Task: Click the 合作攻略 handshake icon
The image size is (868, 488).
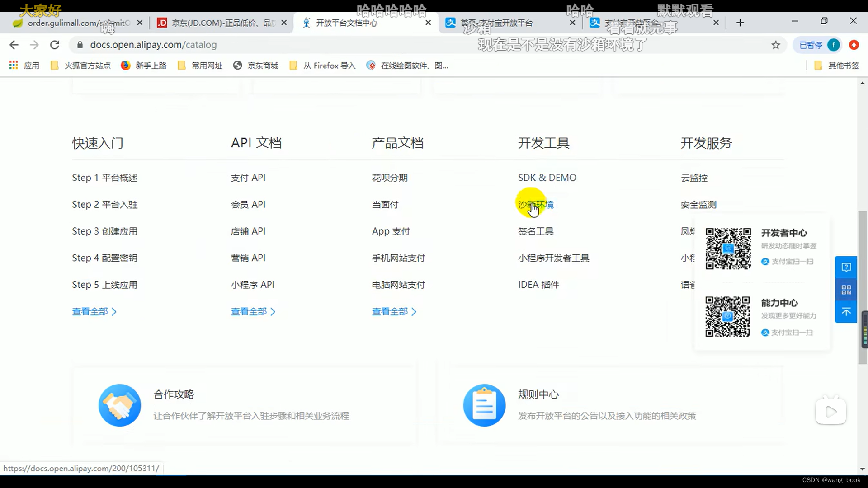Action: [x=120, y=405]
